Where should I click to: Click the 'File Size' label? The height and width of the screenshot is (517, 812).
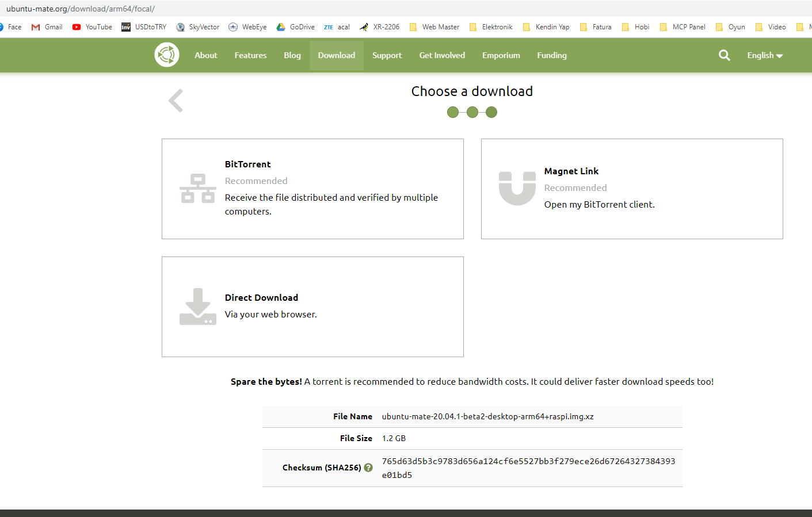tap(356, 438)
